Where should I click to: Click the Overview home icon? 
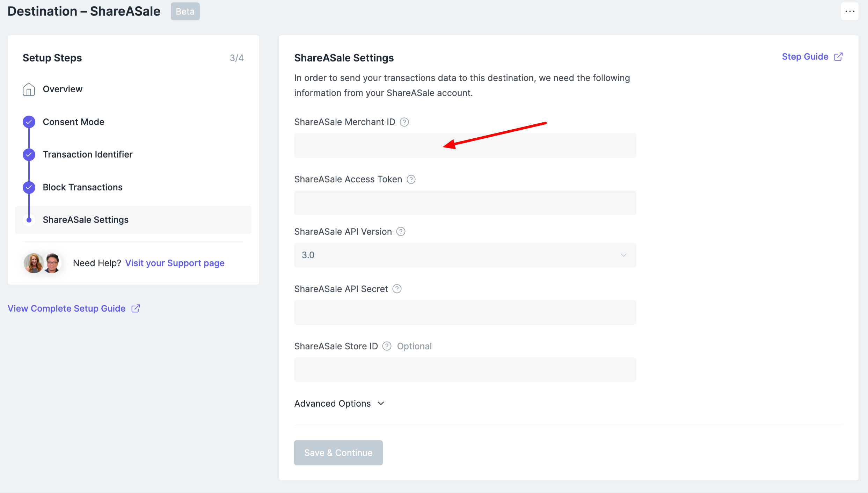point(29,89)
